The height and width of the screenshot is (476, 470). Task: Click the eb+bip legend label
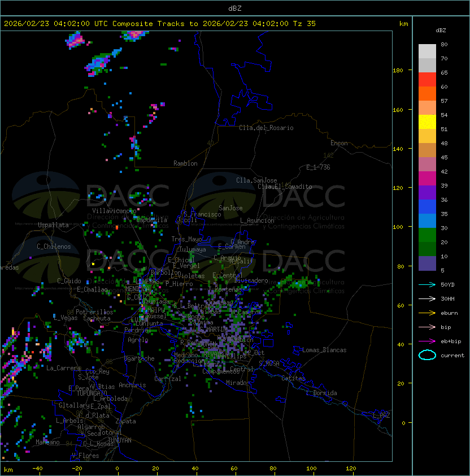pyautogui.click(x=451, y=341)
